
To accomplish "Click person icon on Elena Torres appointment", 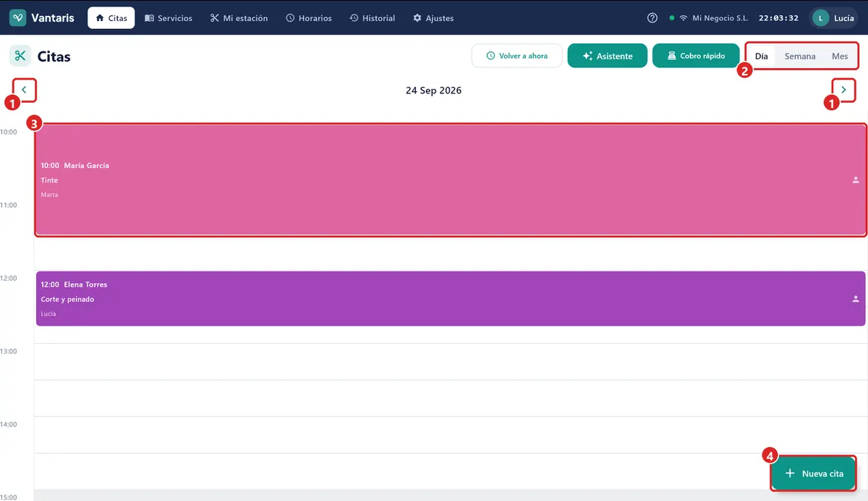I will point(856,298).
